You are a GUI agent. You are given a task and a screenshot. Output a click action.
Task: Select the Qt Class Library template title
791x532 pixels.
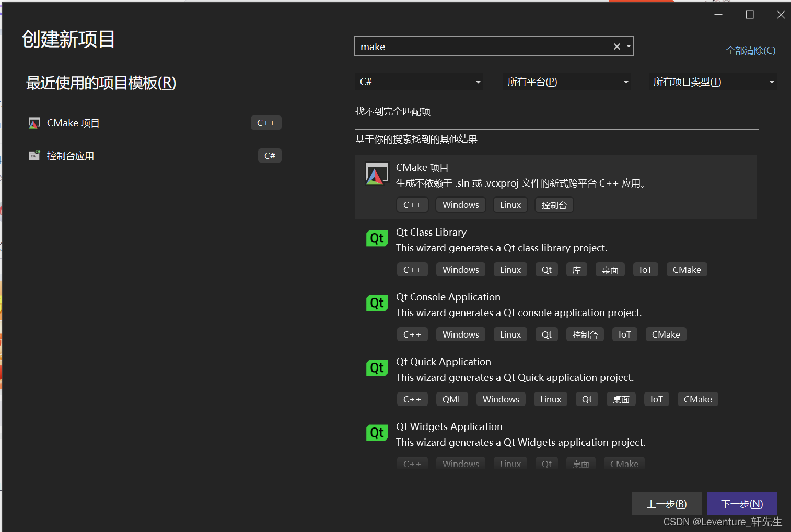pyautogui.click(x=431, y=232)
